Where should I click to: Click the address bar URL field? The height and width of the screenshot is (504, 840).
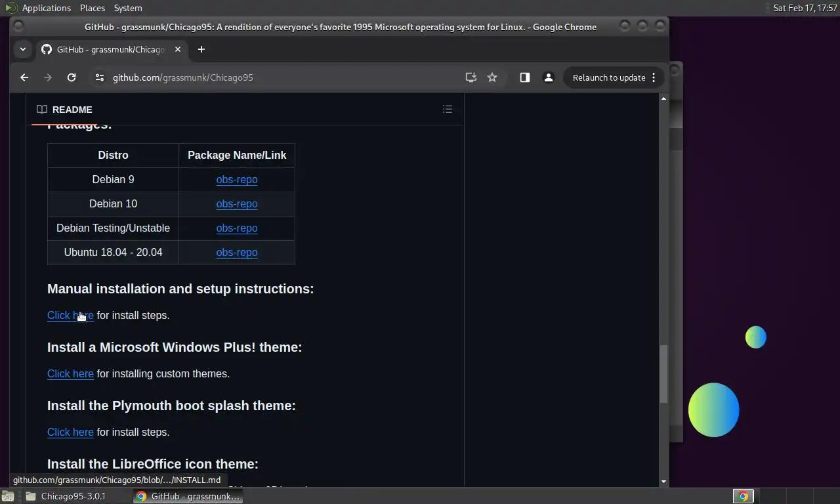(282, 77)
